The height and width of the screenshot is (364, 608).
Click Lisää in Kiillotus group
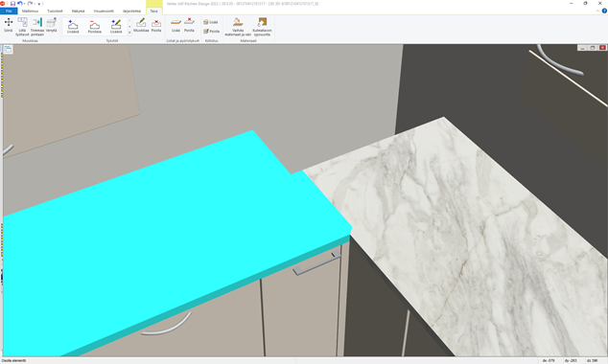tap(211, 22)
